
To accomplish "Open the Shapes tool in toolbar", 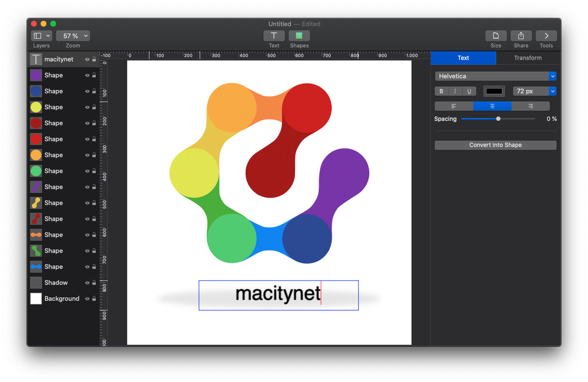I will click(299, 36).
